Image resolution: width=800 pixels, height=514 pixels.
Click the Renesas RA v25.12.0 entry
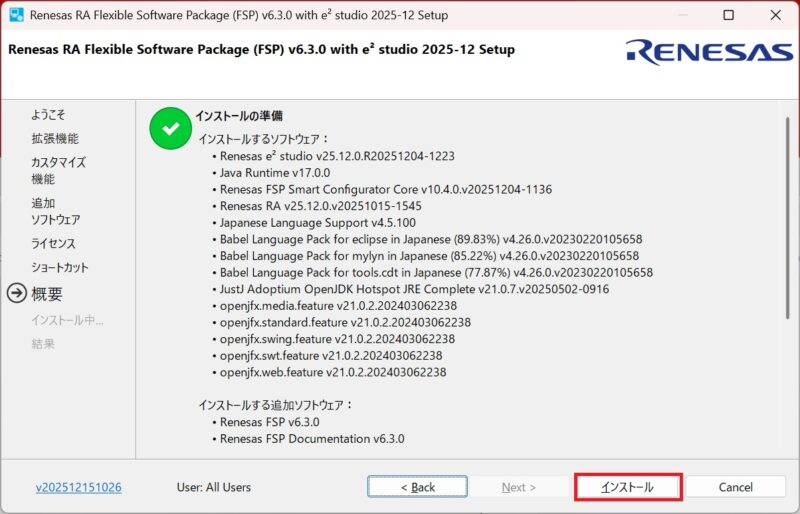pos(320,206)
